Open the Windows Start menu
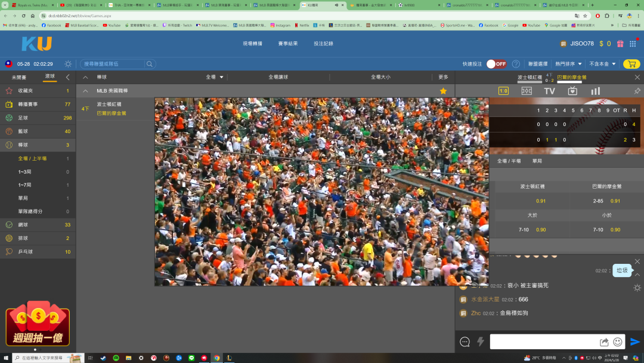Viewport: 644px width, 363px height. [6, 358]
